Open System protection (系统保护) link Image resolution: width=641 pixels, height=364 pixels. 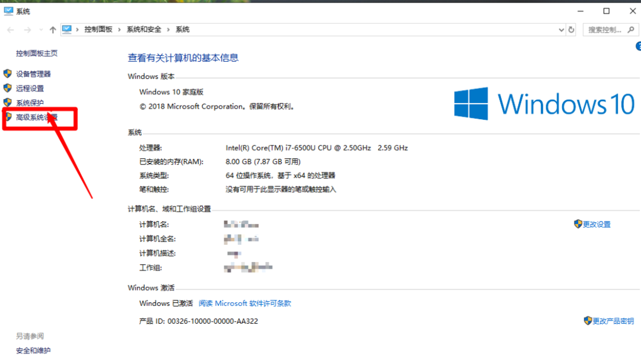(30, 103)
